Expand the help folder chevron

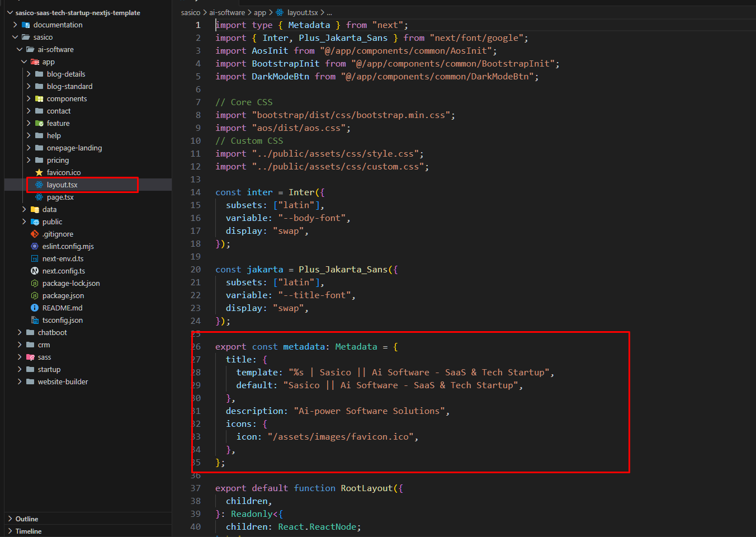(29, 135)
